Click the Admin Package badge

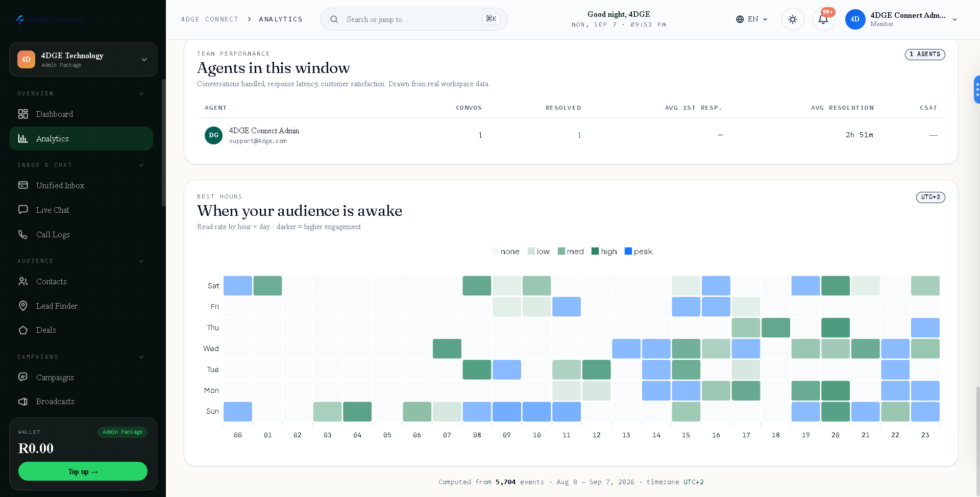(122, 432)
